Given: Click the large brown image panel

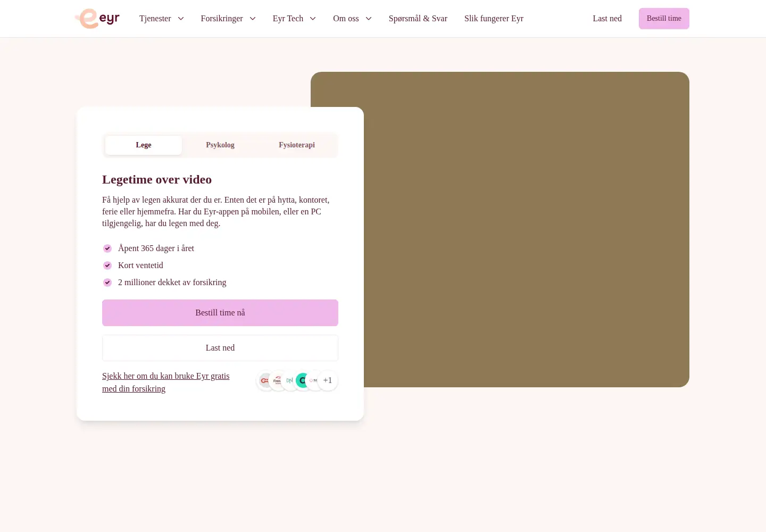Looking at the screenshot, I should click(527, 229).
